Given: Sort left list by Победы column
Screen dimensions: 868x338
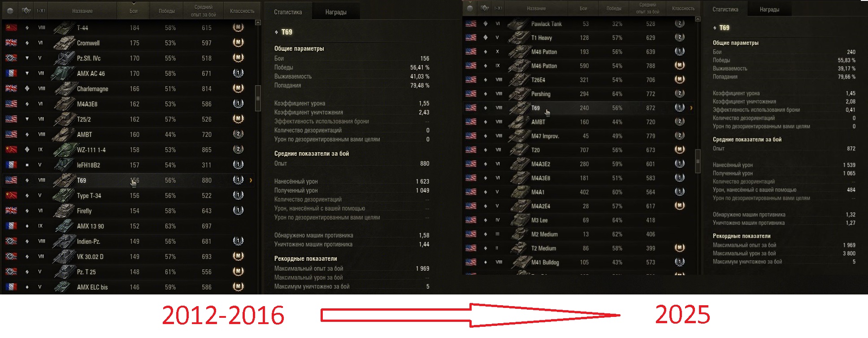Looking at the screenshot, I should 167,11.
